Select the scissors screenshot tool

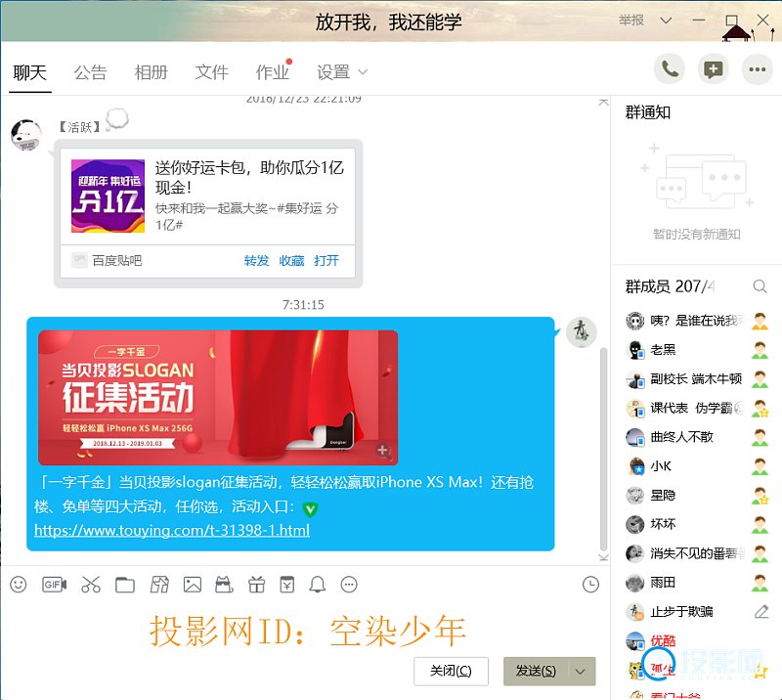[91, 585]
